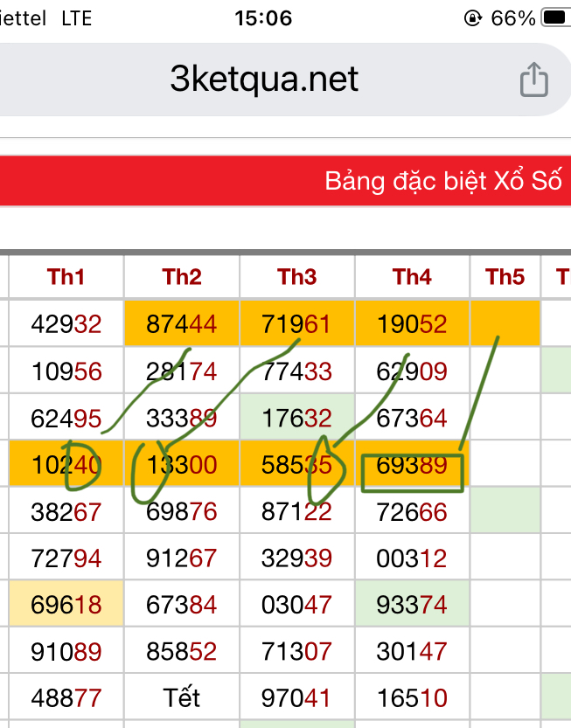Select the Th2 column header

click(x=182, y=277)
